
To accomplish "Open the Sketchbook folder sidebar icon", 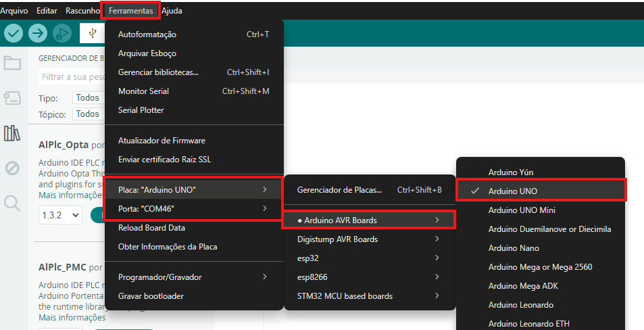I will tap(12, 63).
